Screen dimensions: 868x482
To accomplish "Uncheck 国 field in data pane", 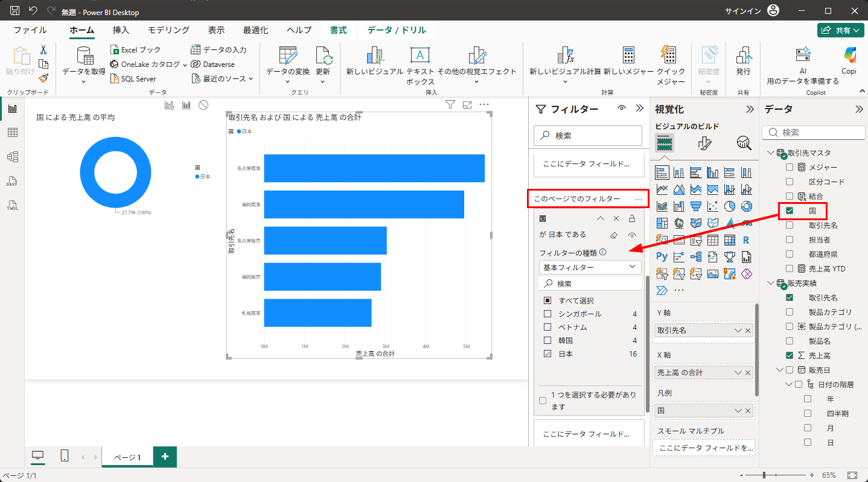I will (x=790, y=211).
